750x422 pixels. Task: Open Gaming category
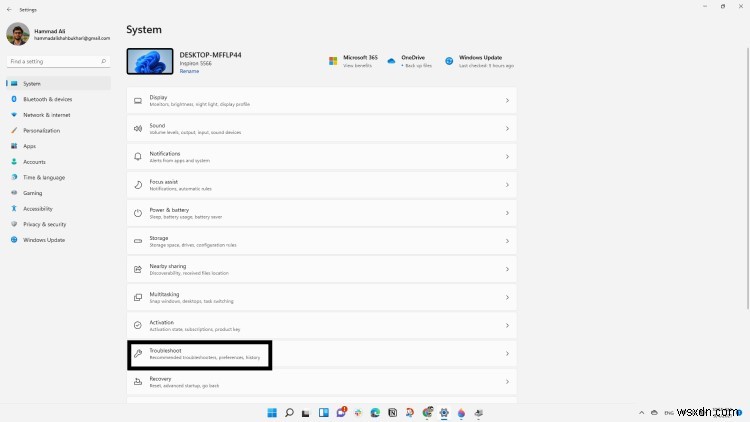(58, 193)
